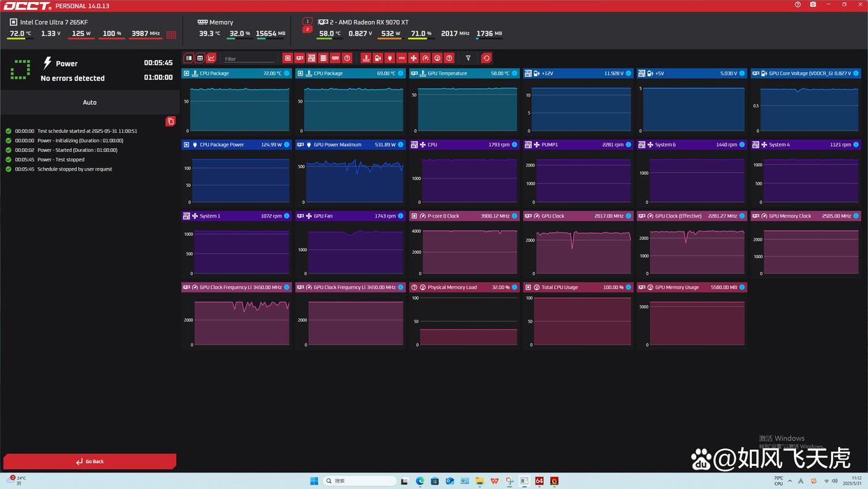Toggle the CPU sensor category filter
Image resolution: width=868 pixels, height=489 pixels.
[x=287, y=58]
